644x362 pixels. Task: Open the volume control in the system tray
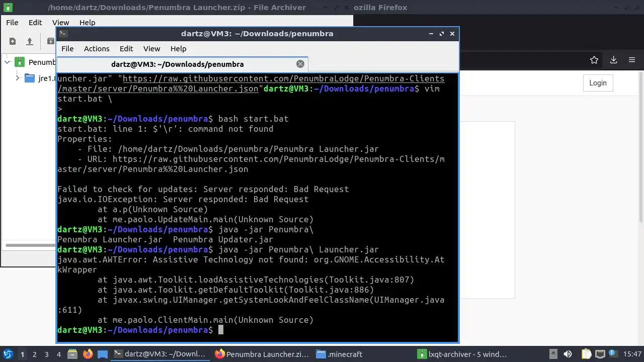click(x=568, y=354)
